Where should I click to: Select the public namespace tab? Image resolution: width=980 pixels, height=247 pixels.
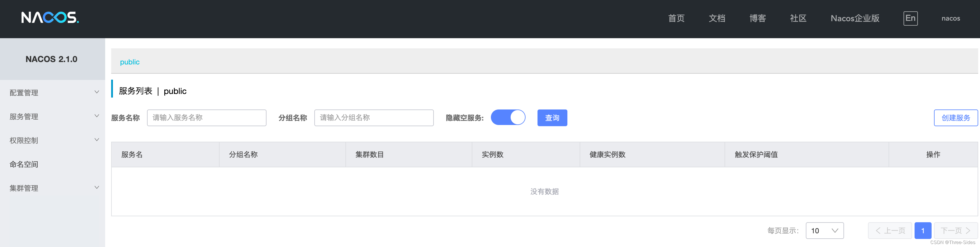click(130, 62)
